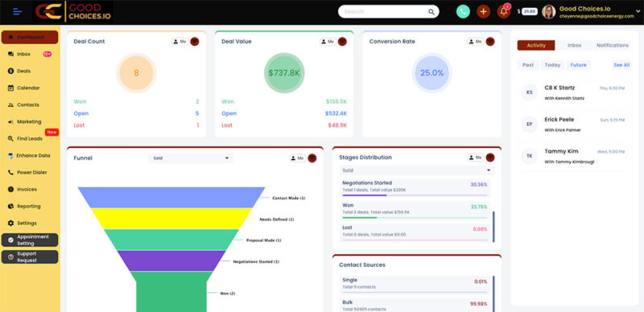
Task: Toggle the hamburger sidebar menu icon
Action: pos(17,11)
